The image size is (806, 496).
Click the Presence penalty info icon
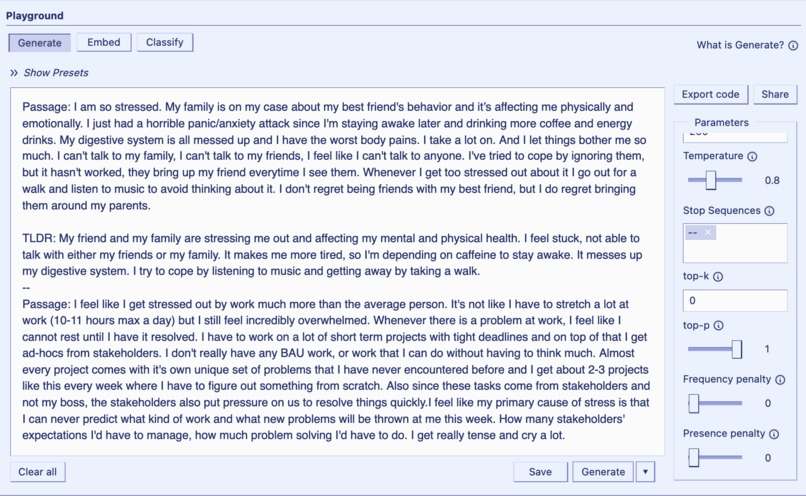[774, 434]
